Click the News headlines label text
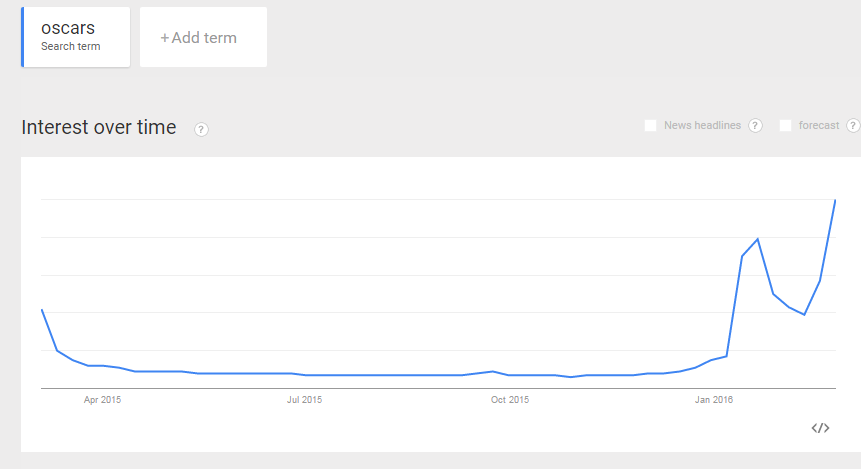The width and height of the screenshot is (861, 469). (x=702, y=126)
